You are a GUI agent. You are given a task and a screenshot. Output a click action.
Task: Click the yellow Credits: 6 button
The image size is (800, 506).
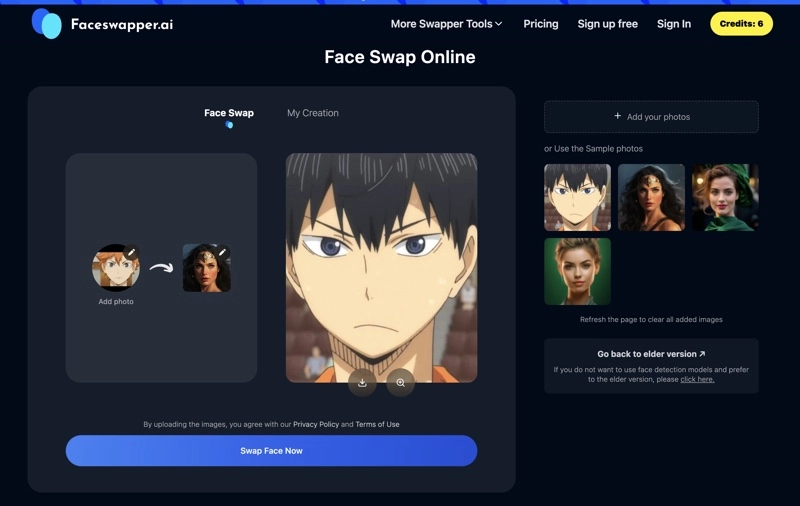(741, 24)
